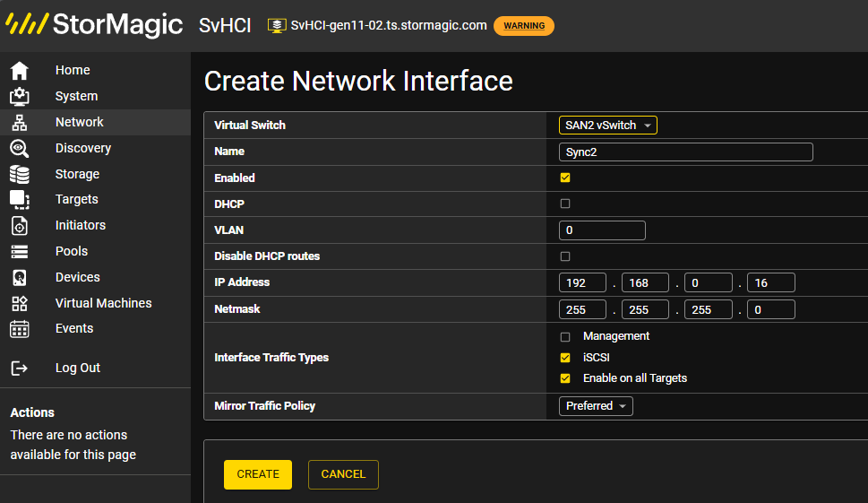868x503 pixels.
Task: Expand the Mirror Traffic Policy Preferred dropdown
Action: click(596, 406)
